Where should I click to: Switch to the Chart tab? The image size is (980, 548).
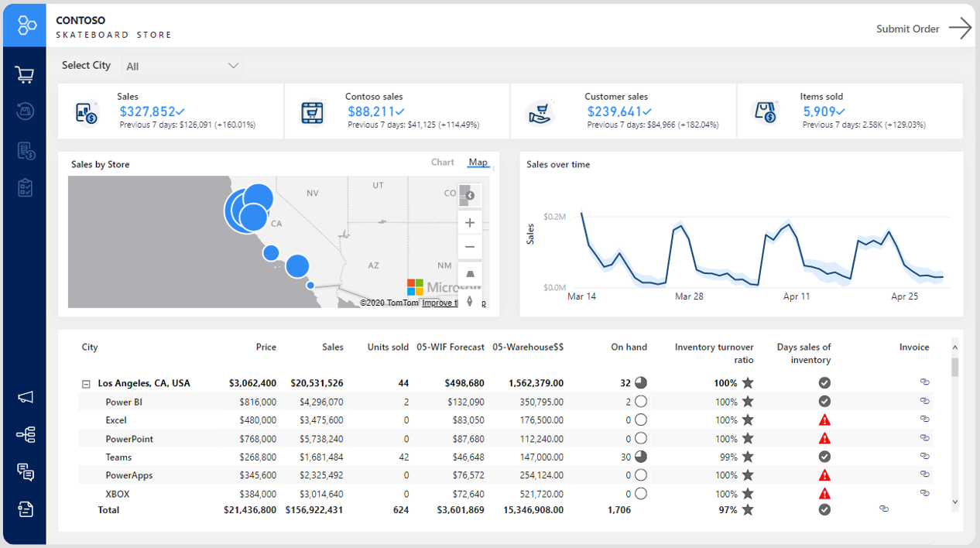pyautogui.click(x=443, y=162)
